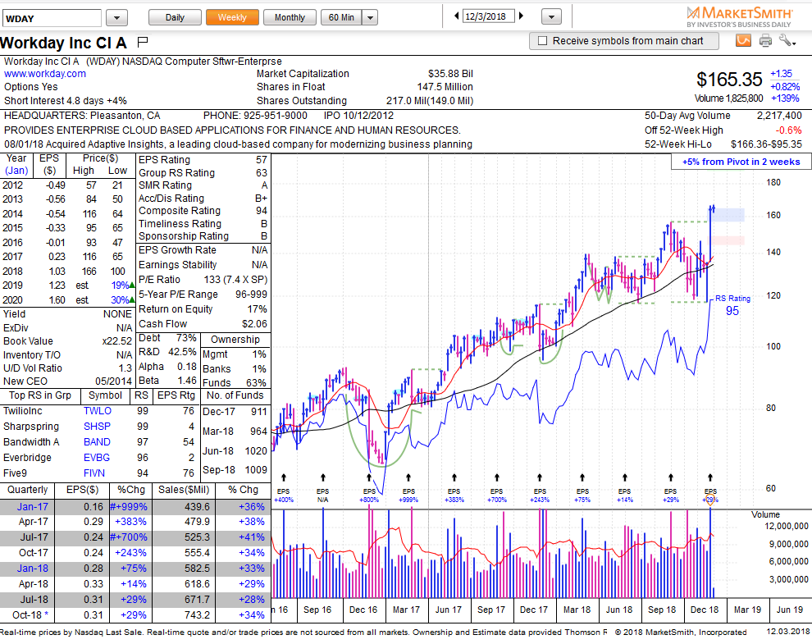Open the EVBG symbol link
This screenshot has width=812, height=644.
tap(97, 458)
